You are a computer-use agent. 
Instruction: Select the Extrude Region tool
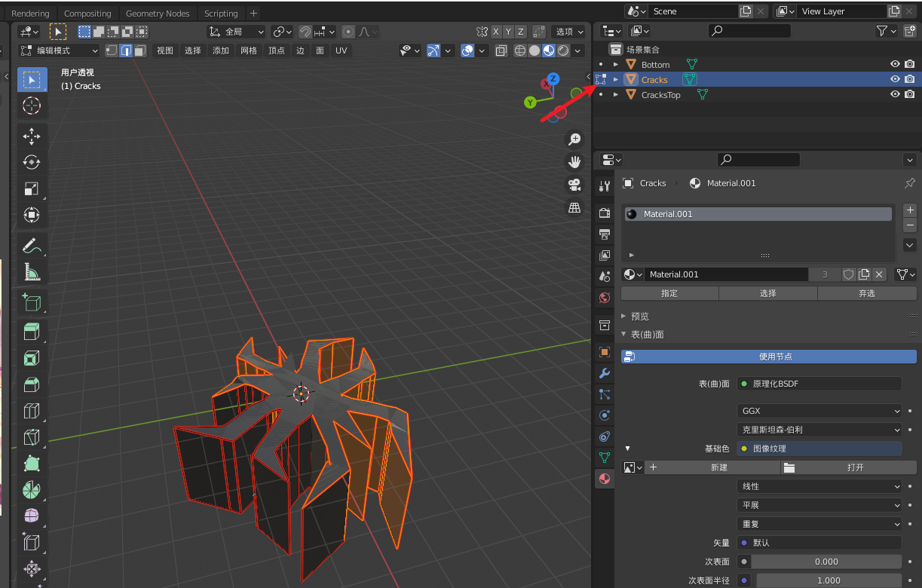(32, 332)
